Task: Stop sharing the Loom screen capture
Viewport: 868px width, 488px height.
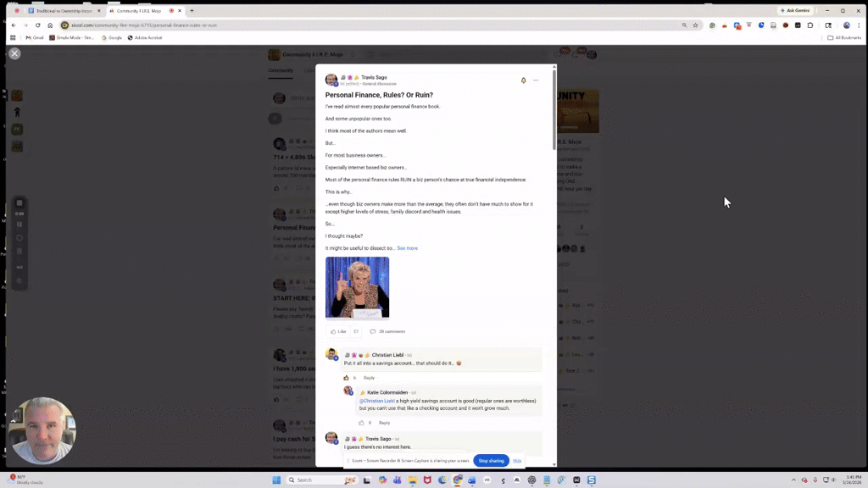Action: (491, 460)
